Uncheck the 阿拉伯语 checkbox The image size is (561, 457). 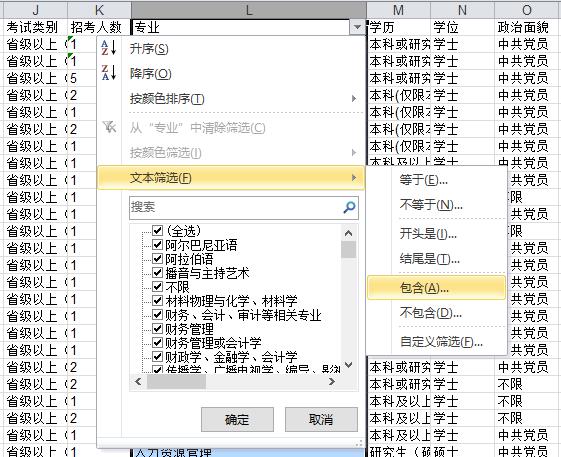click(x=157, y=258)
